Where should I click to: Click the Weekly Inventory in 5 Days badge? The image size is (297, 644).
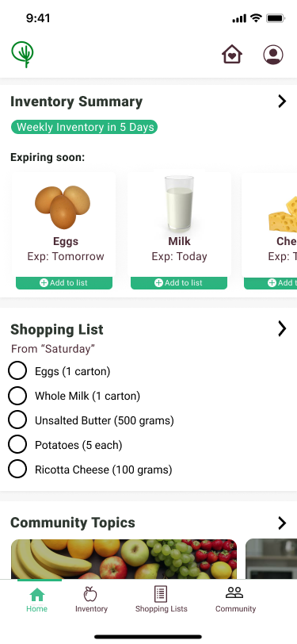click(84, 127)
